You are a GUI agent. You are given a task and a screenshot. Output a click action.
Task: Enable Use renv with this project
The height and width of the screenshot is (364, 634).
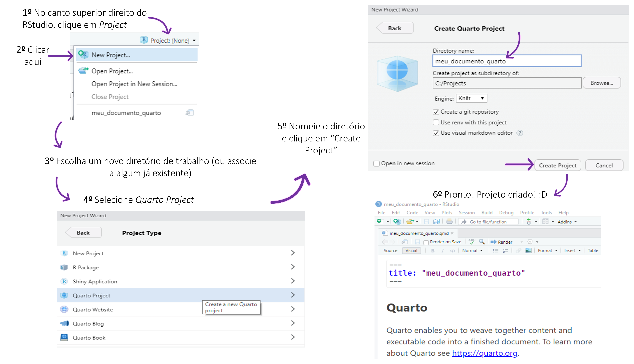(x=436, y=123)
